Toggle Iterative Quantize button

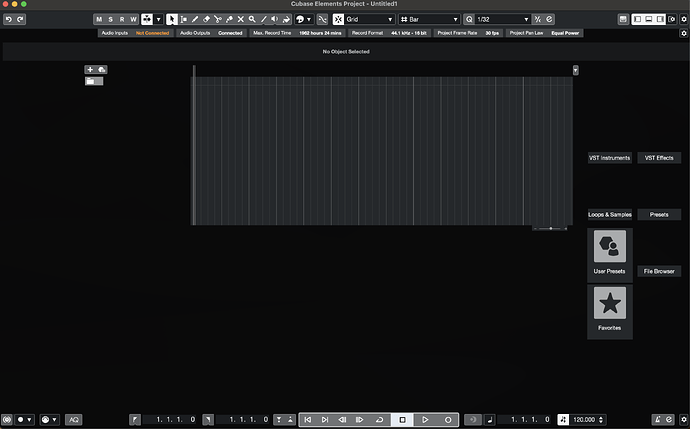click(x=538, y=19)
